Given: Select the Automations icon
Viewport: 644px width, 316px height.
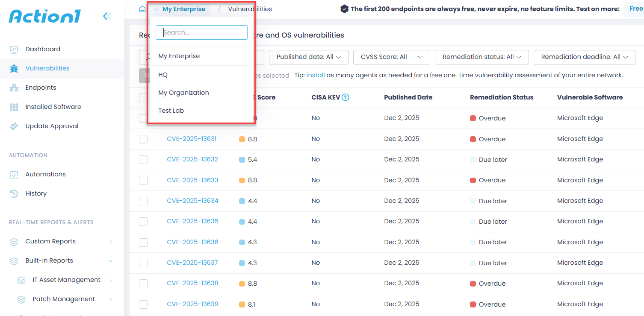Looking at the screenshot, I should click(x=14, y=174).
